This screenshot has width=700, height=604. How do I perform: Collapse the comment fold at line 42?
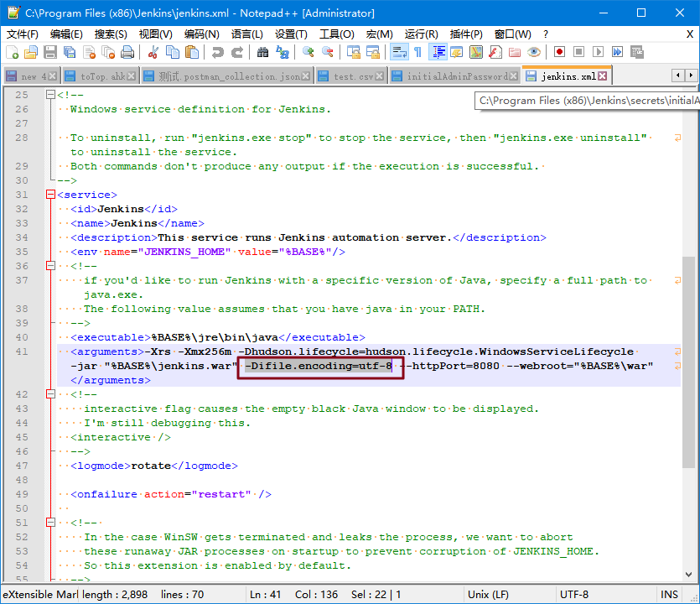pyautogui.click(x=50, y=394)
